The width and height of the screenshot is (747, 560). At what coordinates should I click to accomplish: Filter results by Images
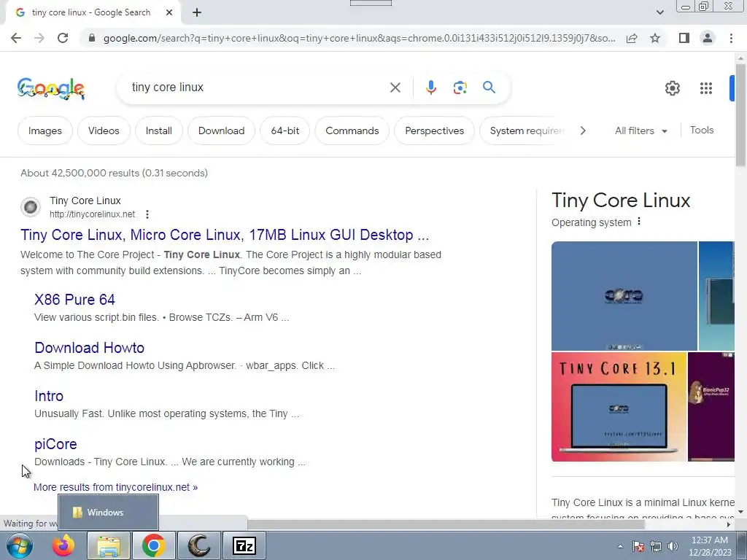(45, 131)
